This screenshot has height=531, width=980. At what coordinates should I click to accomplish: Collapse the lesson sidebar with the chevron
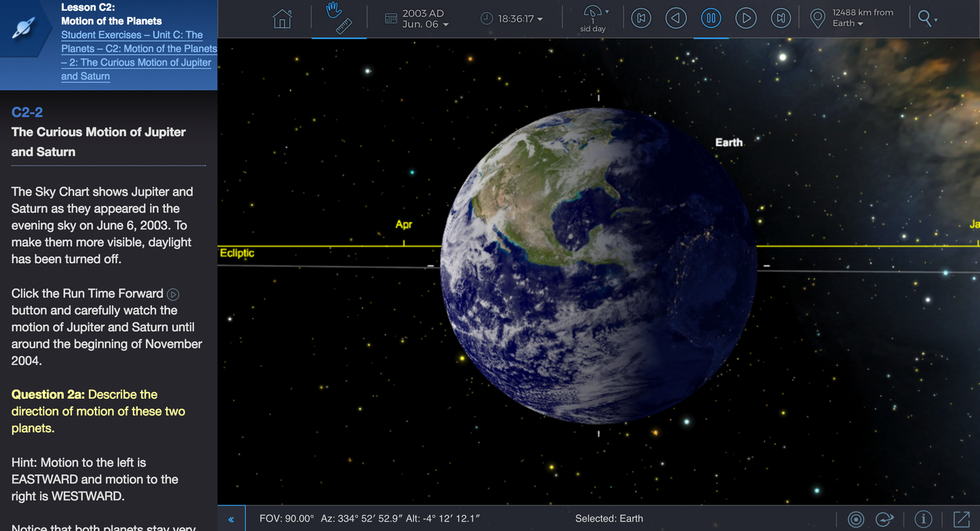[231, 518]
